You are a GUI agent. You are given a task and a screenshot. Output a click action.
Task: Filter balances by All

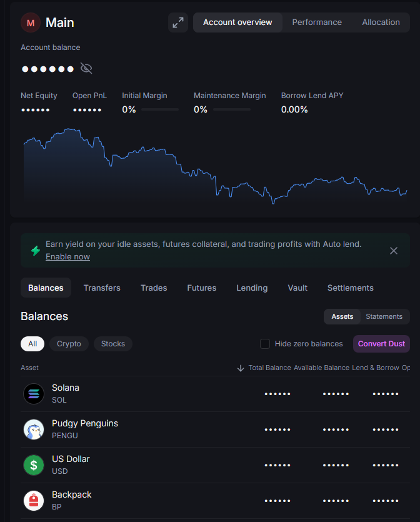(x=32, y=344)
